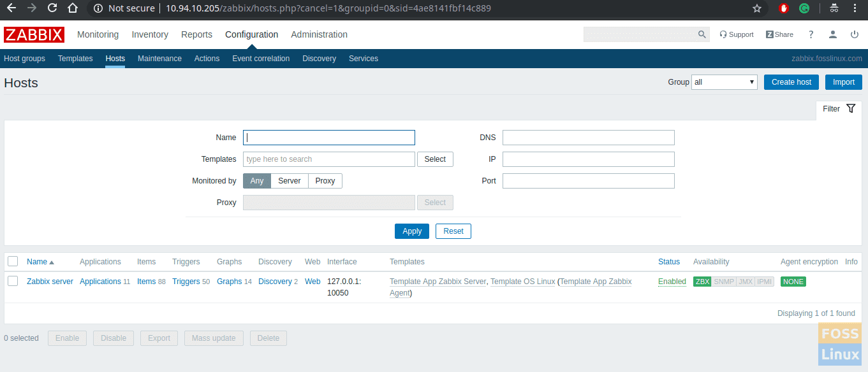Set Monitored by to Server

290,181
